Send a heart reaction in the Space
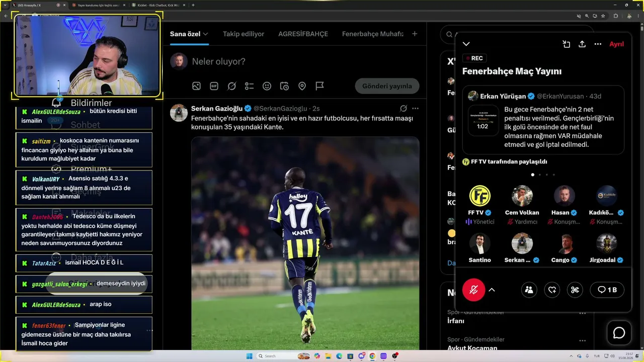Image resolution: width=644 pixels, height=362 pixels. tap(552, 290)
